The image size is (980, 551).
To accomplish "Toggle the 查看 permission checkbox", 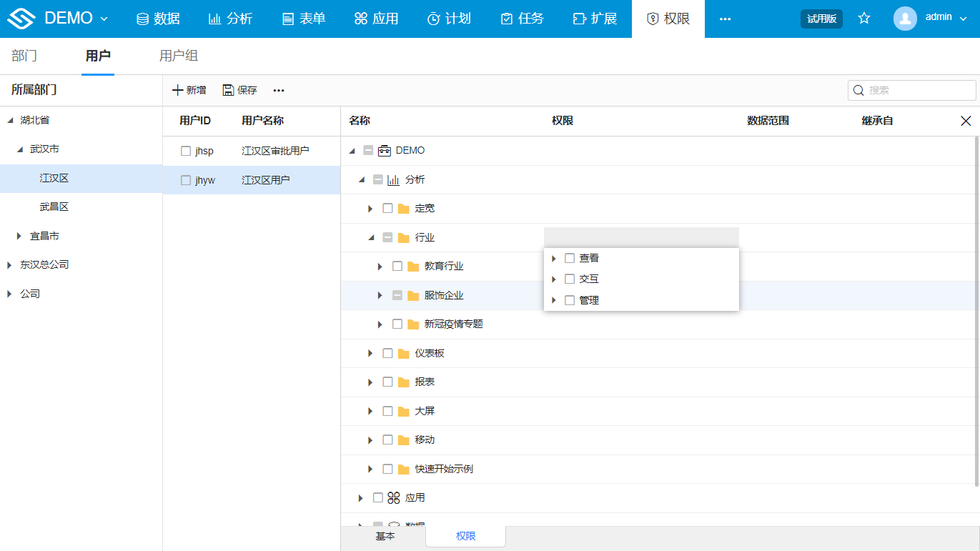I will click(x=570, y=258).
